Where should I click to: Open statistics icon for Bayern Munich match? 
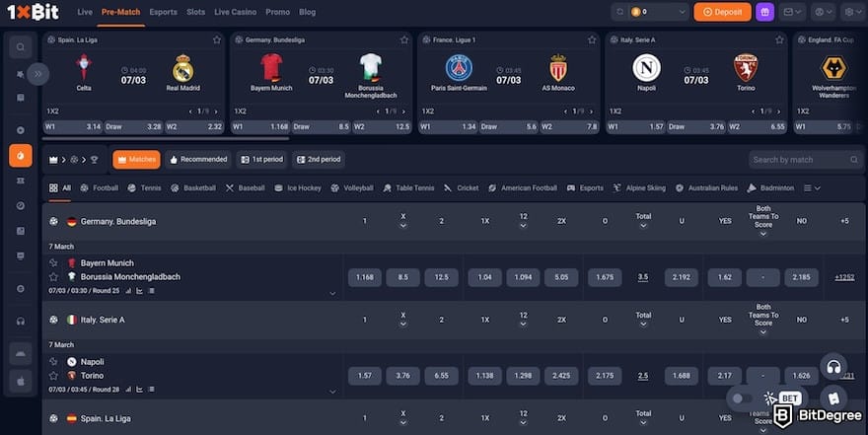(129, 291)
